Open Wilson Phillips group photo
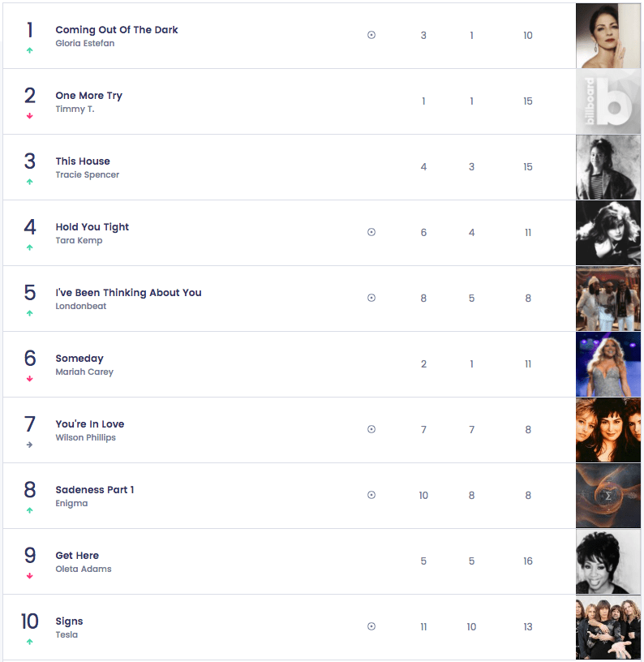The height and width of the screenshot is (662, 644). point(608,430)
